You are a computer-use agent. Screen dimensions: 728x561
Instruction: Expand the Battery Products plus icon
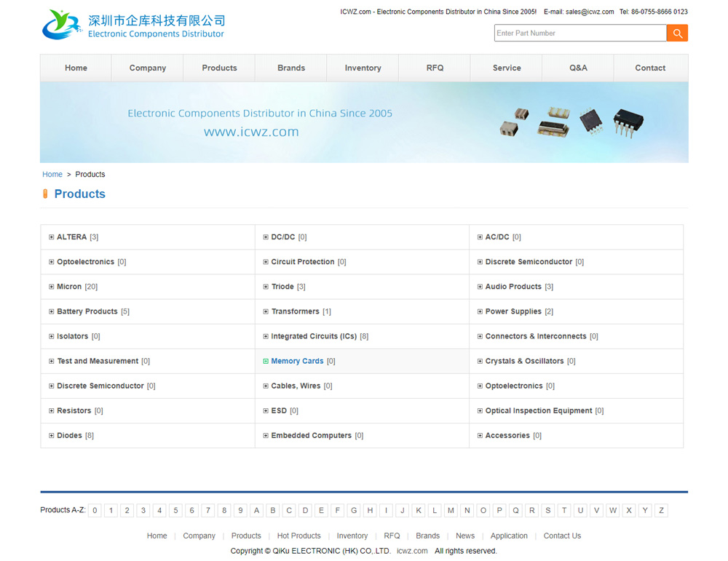(x=51, y=312)
